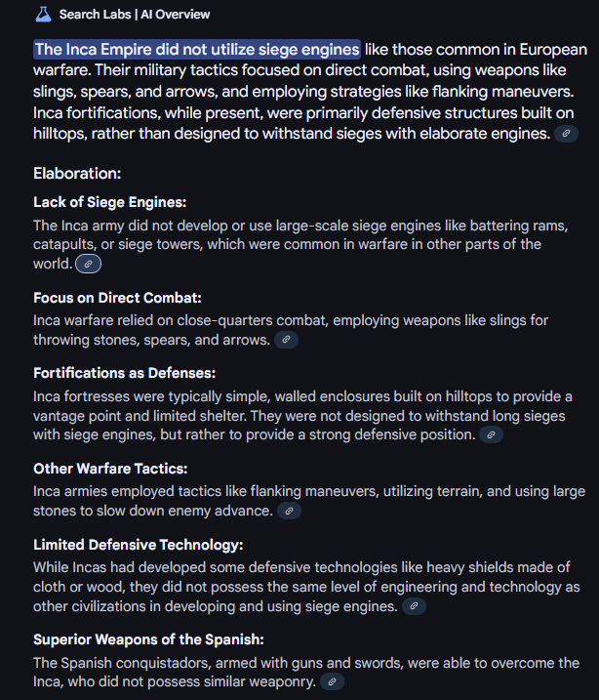Open source link after 'parts of the world.'

[x=89, y=264]
